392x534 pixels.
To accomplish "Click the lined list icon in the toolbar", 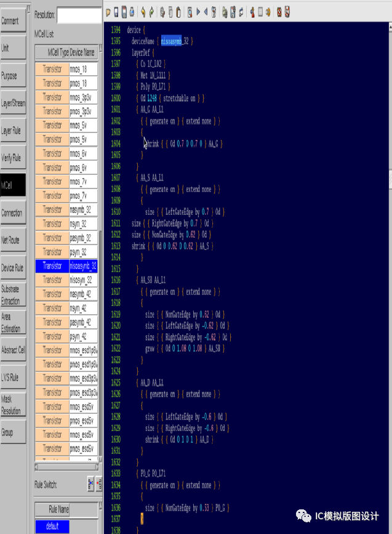I will tap(260, 12).
